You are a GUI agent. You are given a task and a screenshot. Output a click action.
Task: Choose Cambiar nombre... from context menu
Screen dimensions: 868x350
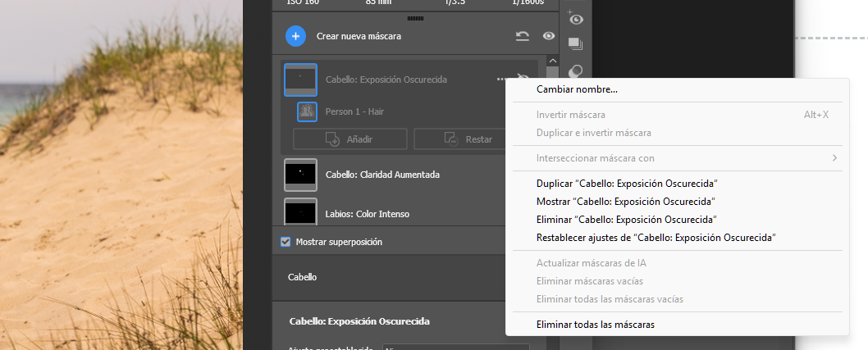pos(577,89)
